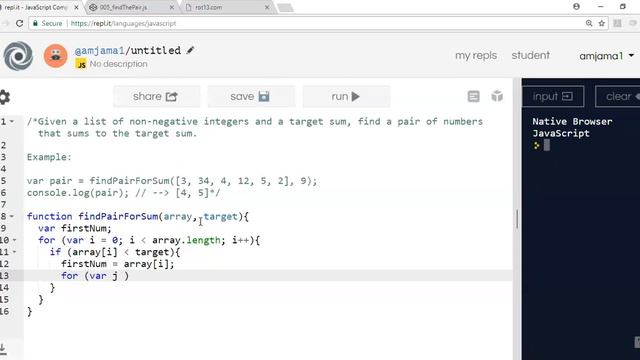Click the secure lock icon
This screenshot has width=640, height=360.
[36, 23]
